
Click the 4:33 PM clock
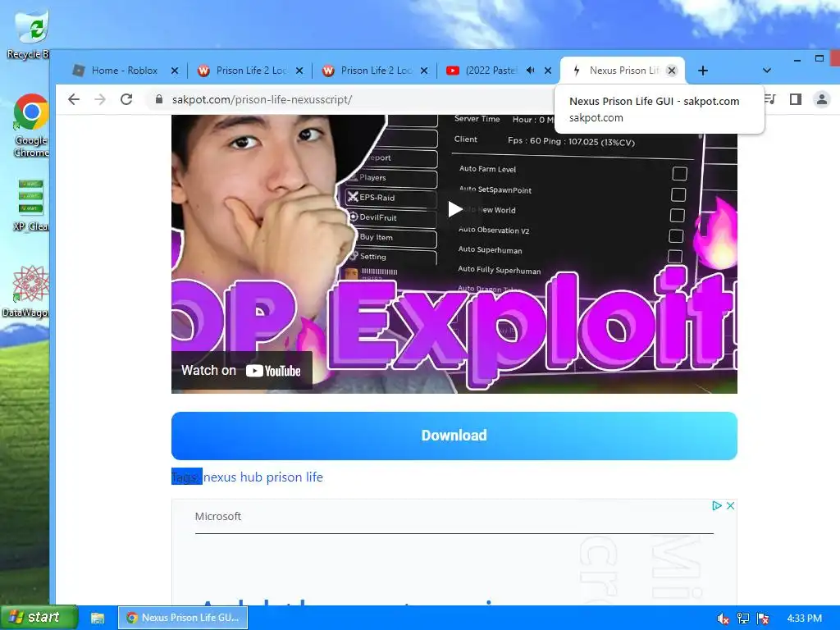pos(804,619)
